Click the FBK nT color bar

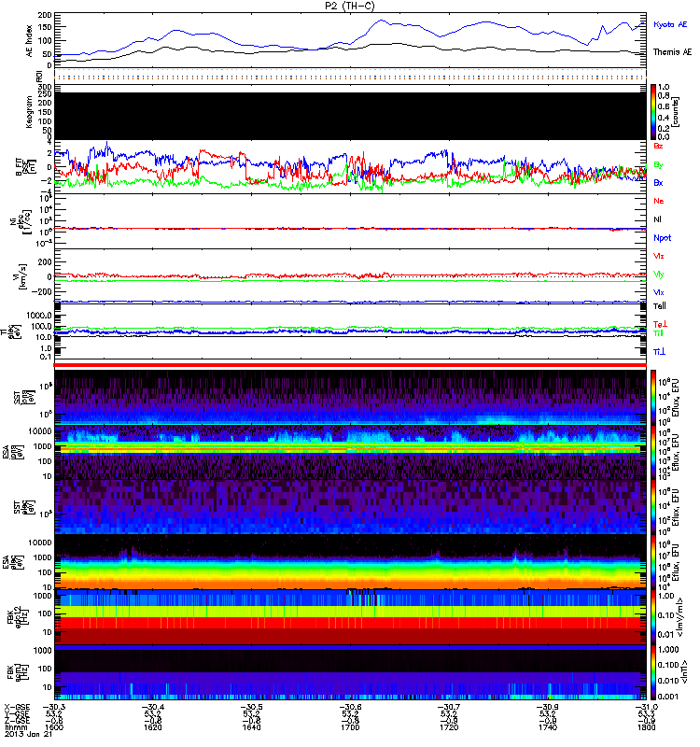653,672
